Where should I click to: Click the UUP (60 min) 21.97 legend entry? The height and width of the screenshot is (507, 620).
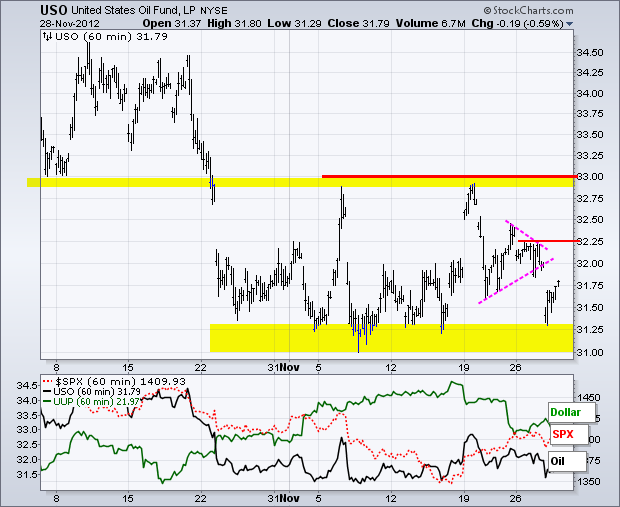(x=91, y=401)
